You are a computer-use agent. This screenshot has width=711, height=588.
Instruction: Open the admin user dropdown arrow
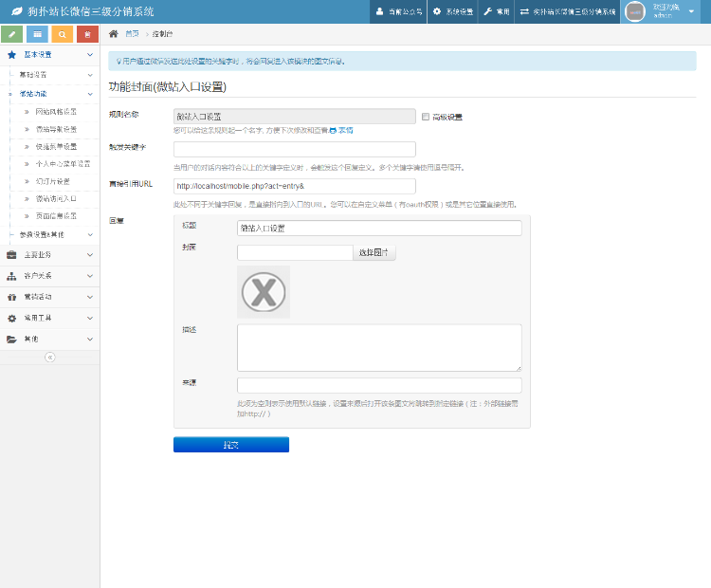click(x=691, y=11)
